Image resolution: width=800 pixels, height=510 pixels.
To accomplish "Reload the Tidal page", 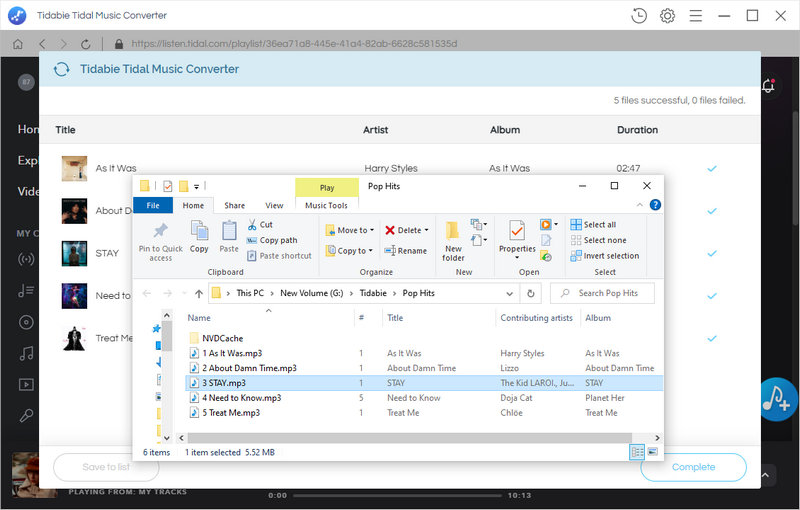I will point(86,44).
